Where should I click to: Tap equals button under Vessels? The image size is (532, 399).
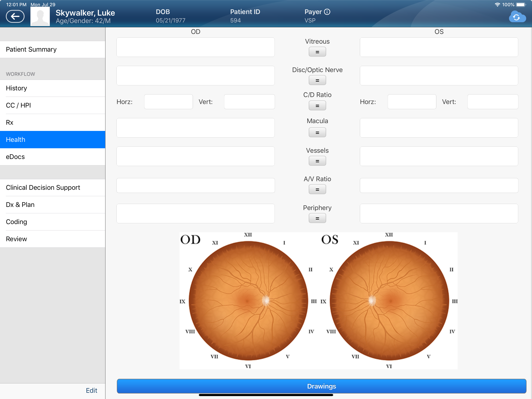pyautogui.click(x=317, y=161)
